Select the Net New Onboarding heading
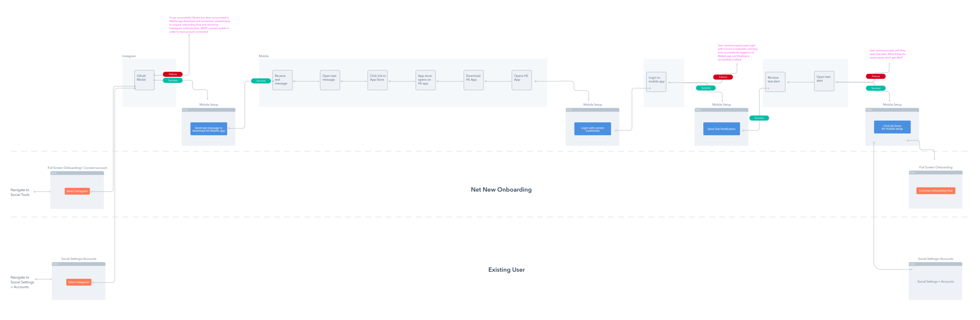This screenshot has height=320, width=980. pos(501,190)
